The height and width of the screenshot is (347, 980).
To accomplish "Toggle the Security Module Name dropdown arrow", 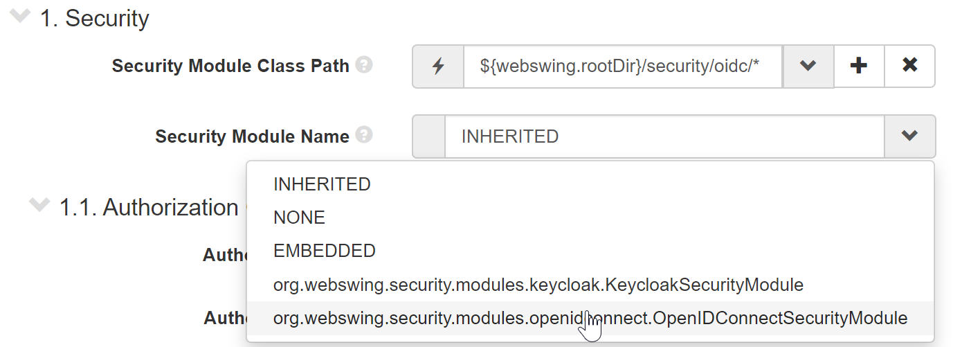I will pyautogui.click(x=909, y=136).
